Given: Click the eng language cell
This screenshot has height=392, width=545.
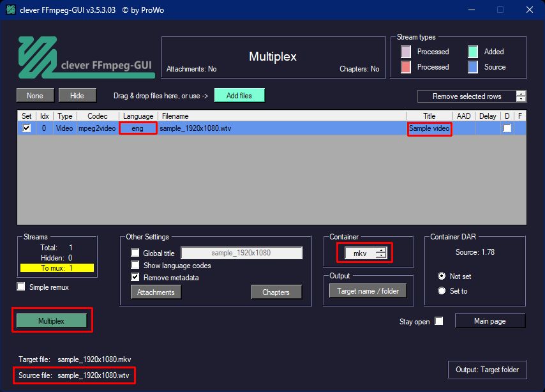Looking at the screenshot, I should click(x=138, y=128).
